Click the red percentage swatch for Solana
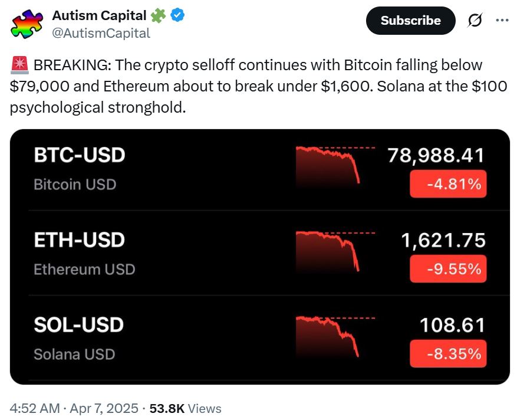 (448, 354)
